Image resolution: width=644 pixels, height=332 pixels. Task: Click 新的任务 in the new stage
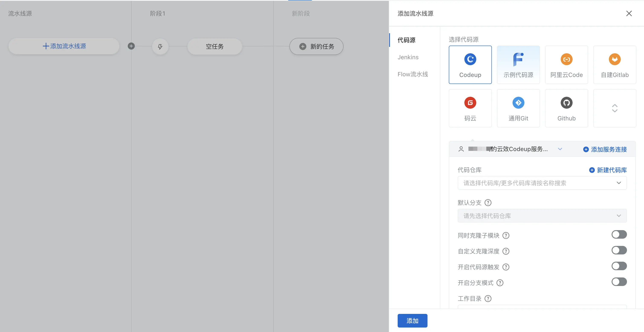316,46
